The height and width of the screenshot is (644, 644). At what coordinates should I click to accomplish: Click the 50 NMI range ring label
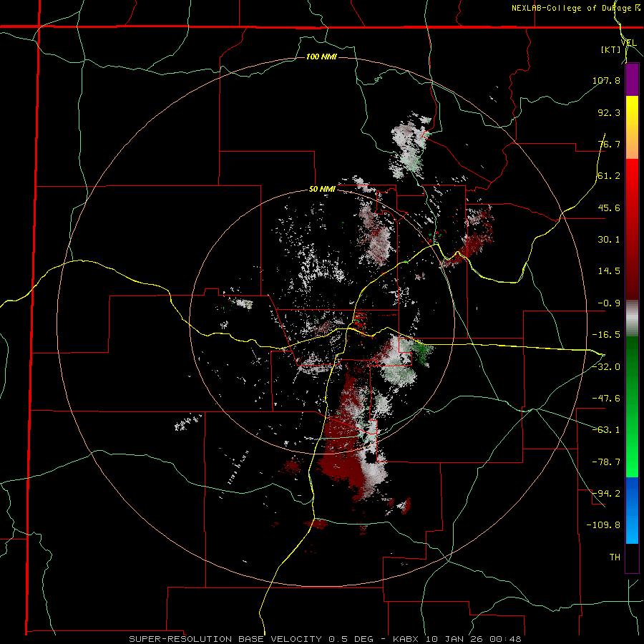[323, 190]
